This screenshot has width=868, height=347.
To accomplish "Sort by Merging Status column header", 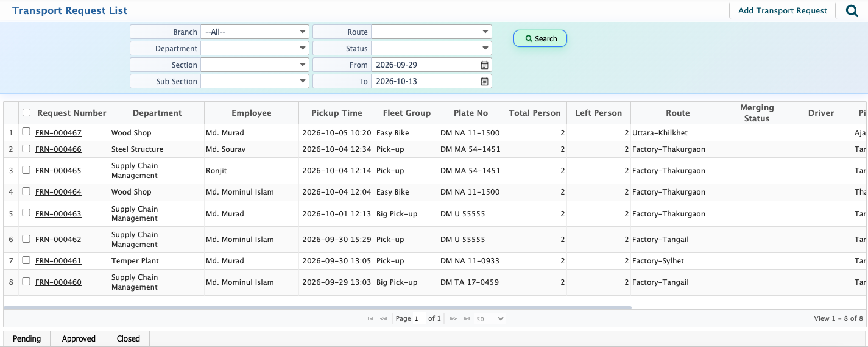I will [x=757, y=113].
